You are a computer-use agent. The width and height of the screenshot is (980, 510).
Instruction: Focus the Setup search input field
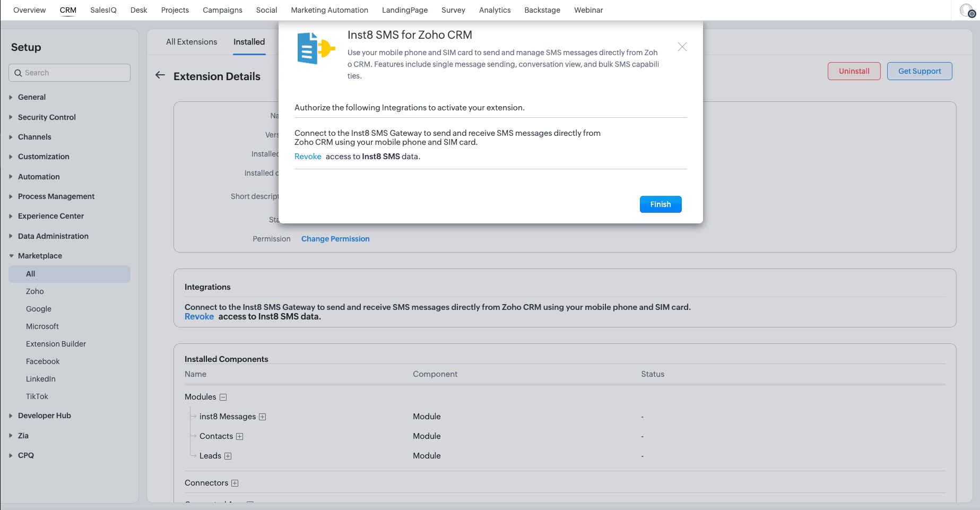(x=70, y=73)
